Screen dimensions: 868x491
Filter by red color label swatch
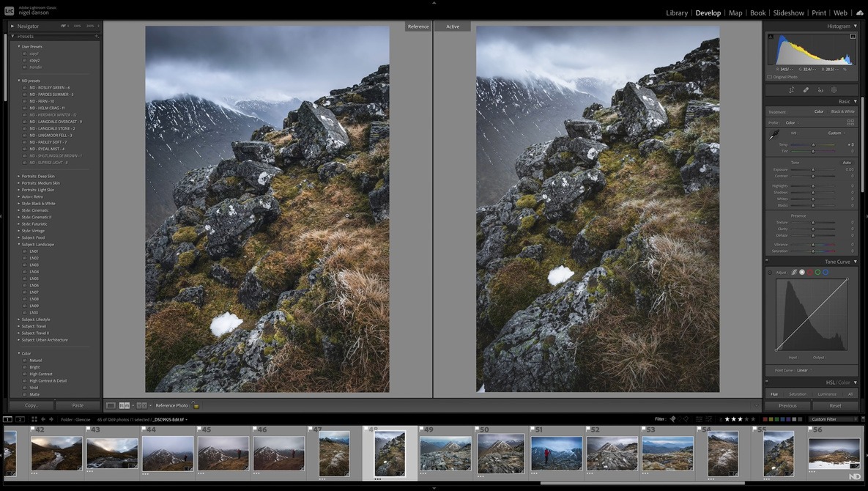(x=765, y=419)
